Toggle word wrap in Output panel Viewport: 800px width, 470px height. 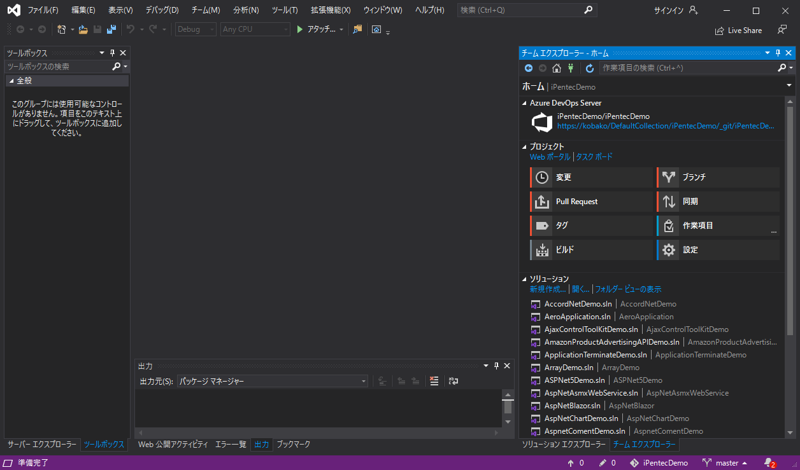453,381
